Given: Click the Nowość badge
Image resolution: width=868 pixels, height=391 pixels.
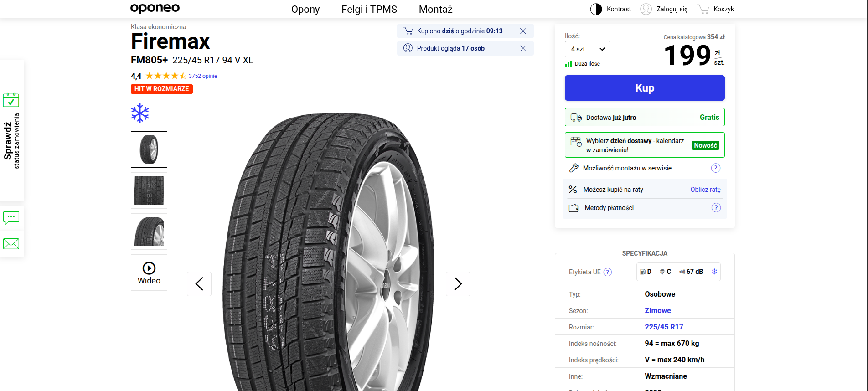Looking at the screenshot, I should [706, 145].
